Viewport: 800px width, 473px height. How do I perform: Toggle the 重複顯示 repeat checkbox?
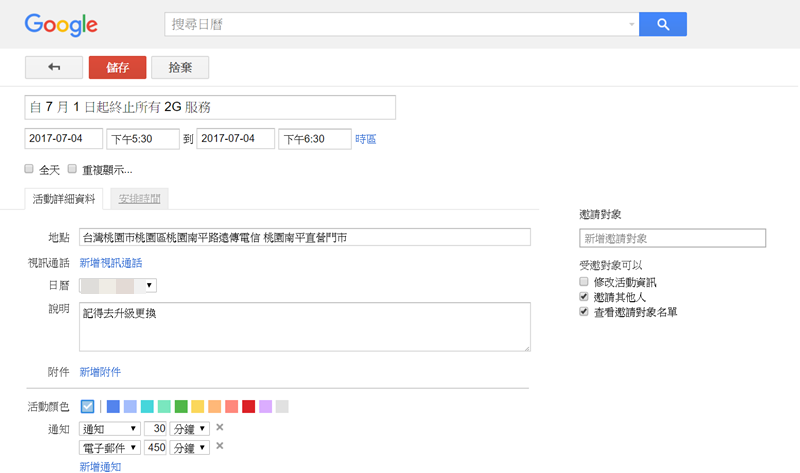(73, 169)
